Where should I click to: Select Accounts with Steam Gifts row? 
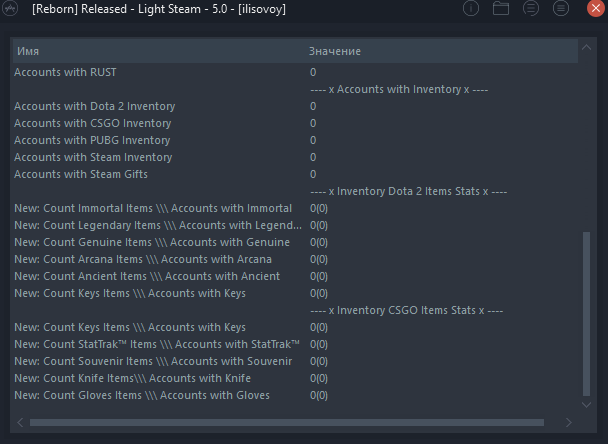(295, 174)
